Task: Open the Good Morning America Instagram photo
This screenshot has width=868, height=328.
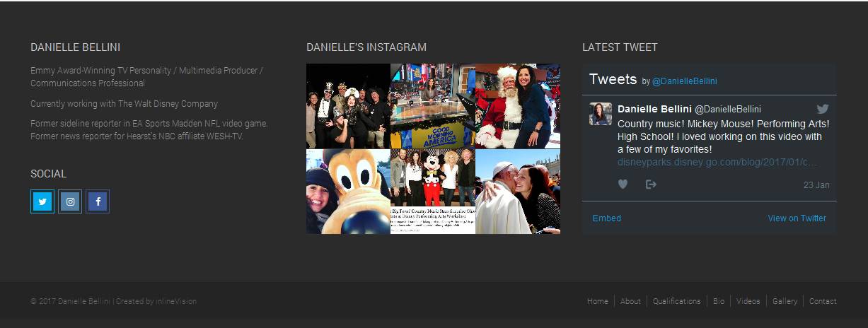Action: click(433, 106)
